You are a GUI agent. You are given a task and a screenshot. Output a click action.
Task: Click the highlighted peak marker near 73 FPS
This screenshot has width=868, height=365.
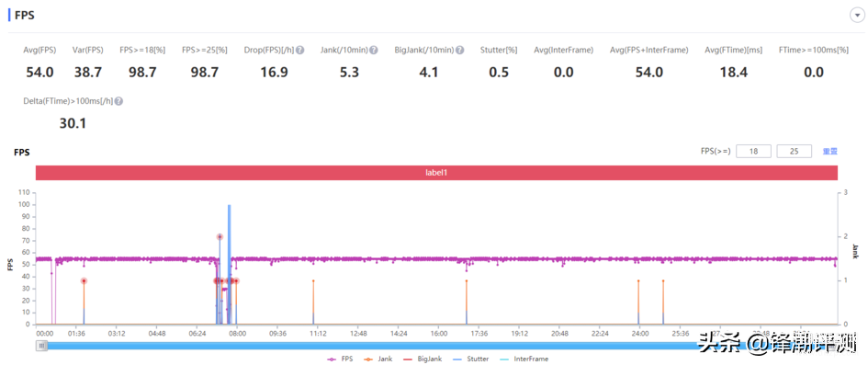220,237
